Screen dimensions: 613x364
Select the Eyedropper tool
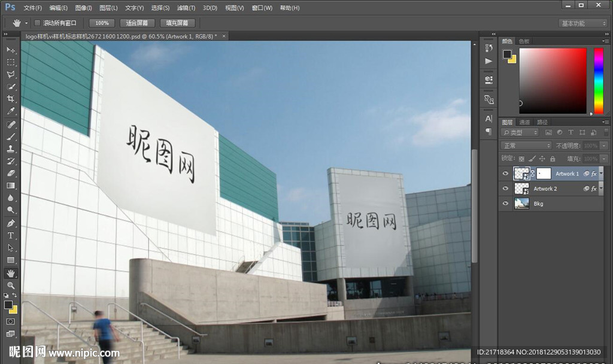tap(11, 111)
